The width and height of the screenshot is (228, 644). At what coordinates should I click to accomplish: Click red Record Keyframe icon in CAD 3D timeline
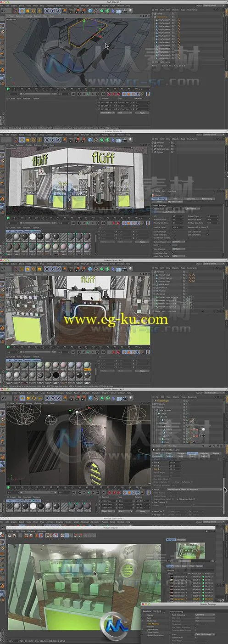[109, 94]
